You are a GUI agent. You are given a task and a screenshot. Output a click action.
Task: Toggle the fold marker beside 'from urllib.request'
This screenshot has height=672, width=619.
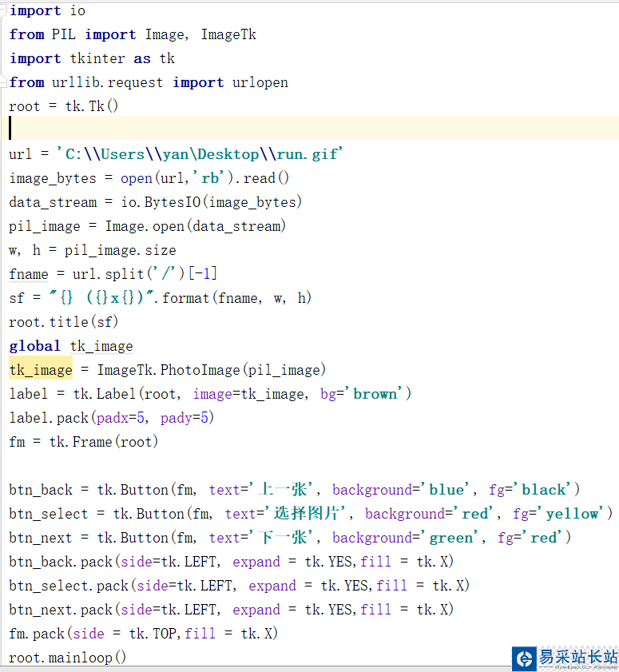pyautogui.click(x=3, y=82)
